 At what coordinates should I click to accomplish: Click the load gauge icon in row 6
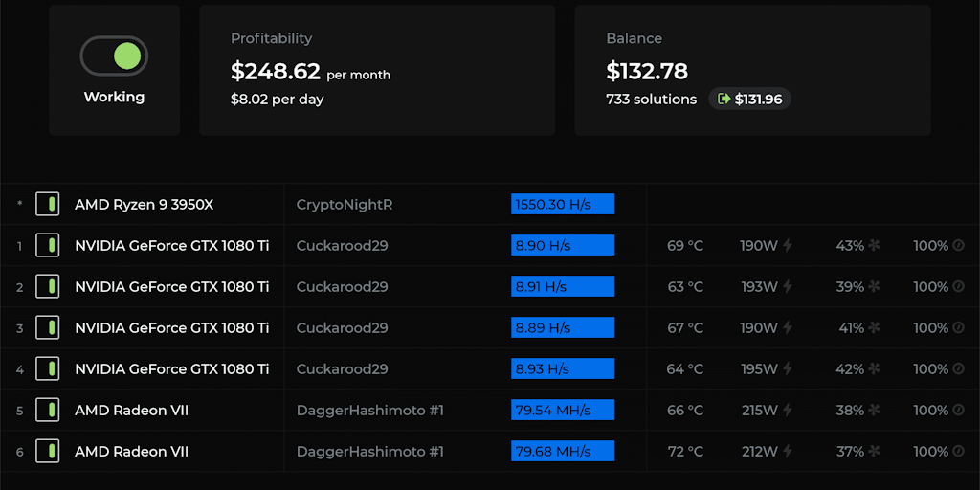click(958, 452)
